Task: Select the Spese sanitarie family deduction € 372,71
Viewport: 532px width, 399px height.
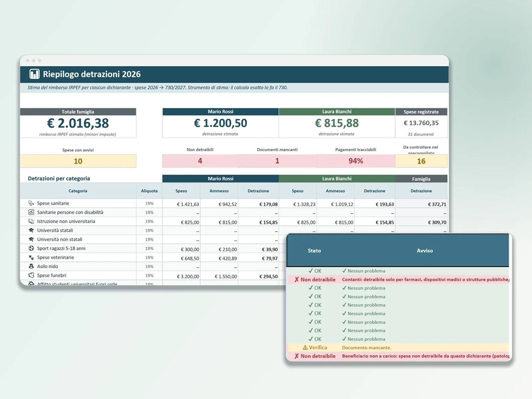Action: coord(437,204)
